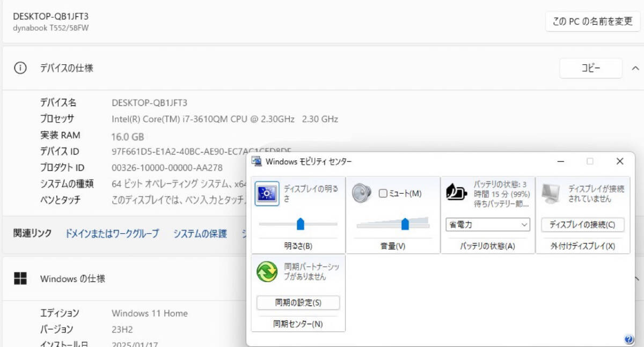This screenshot has height=347, width=644.
Task: Click the コピー button for device specs
Action: tap(591, 68)
